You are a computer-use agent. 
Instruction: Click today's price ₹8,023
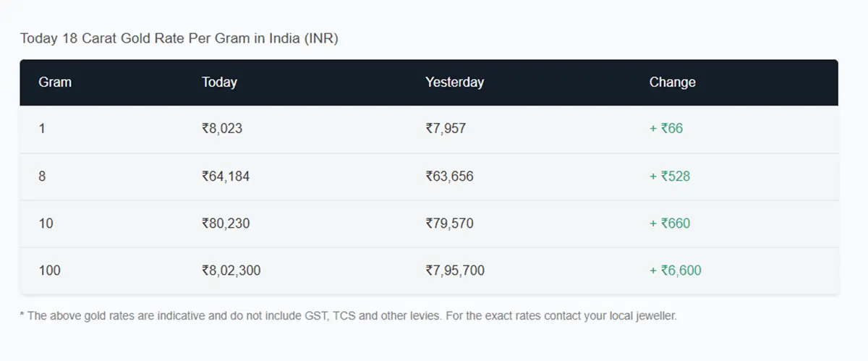[222, 129]
